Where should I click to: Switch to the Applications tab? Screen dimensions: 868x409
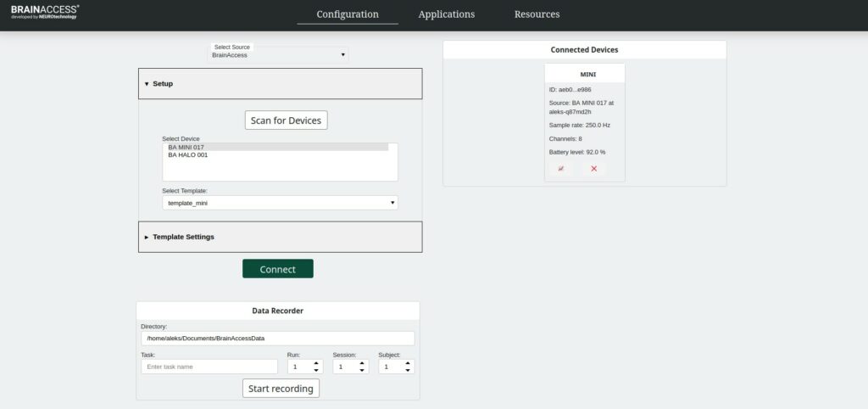tap(447, 14)
